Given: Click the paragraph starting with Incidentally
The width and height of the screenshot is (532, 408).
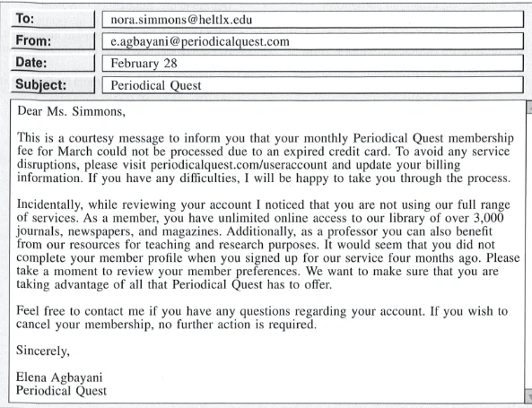Looking at the screenshot, I should 267,244.
